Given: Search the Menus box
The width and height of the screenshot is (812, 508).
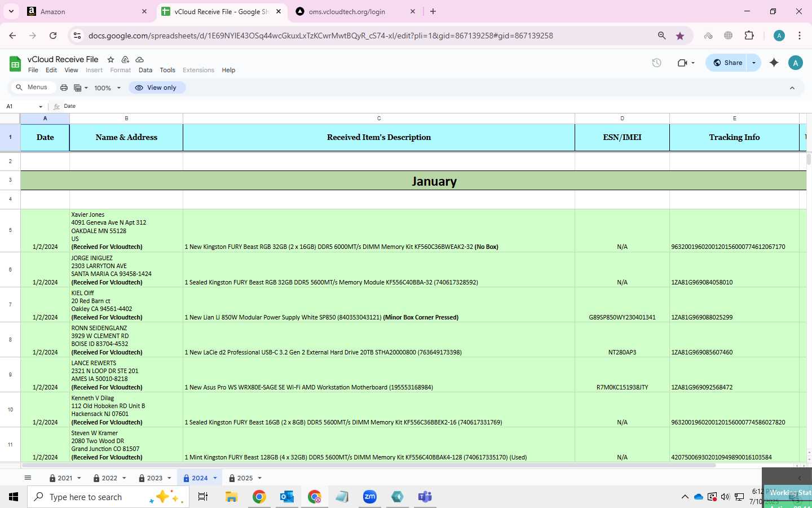Looking at the screenshot, I should [x=32, y=87].
